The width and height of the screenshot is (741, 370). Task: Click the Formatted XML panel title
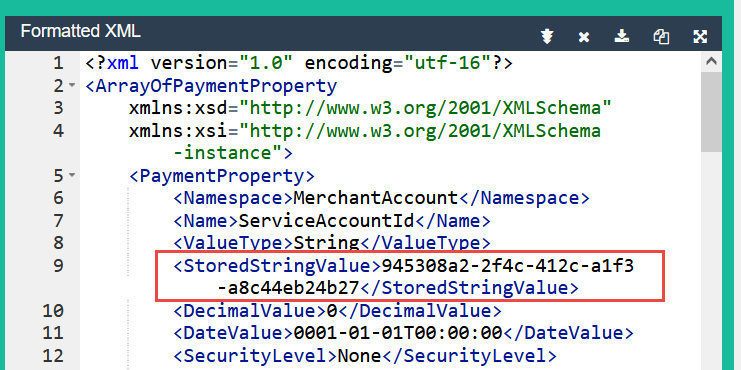coord(80,31)
